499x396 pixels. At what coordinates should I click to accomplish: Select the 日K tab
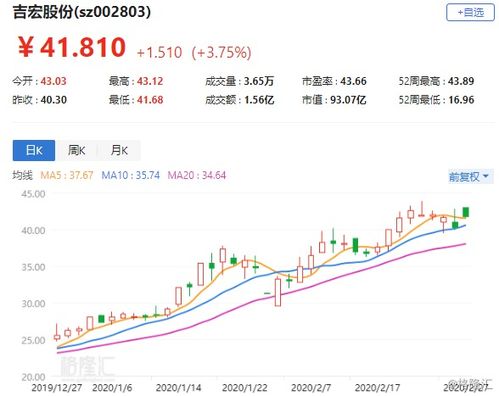click(x=34, y=150)
